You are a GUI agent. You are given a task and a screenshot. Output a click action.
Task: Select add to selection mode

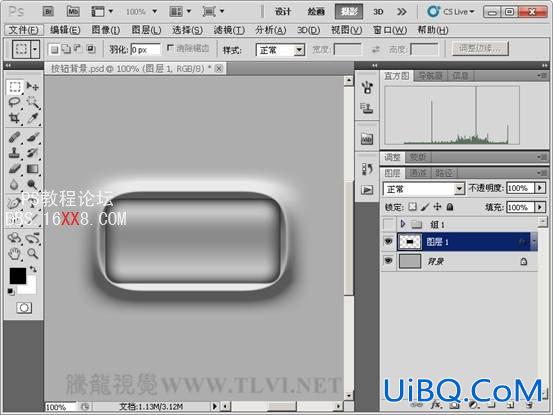point(66,49)
